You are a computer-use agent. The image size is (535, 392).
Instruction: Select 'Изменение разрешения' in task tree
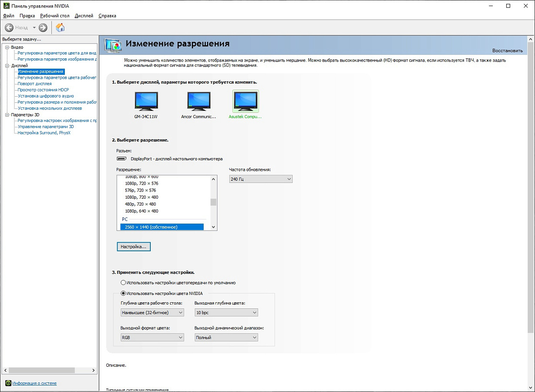(41, 71)
